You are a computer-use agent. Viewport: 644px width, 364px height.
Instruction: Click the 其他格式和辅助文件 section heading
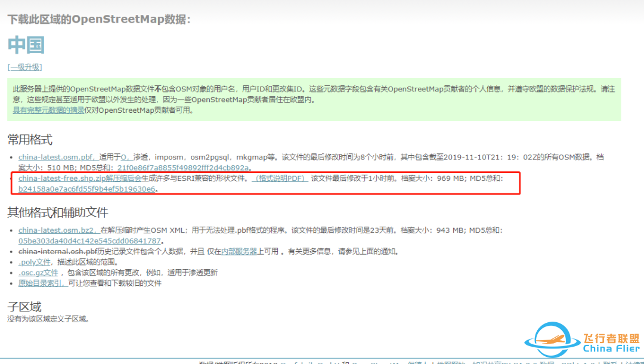(x=57, y=212)
